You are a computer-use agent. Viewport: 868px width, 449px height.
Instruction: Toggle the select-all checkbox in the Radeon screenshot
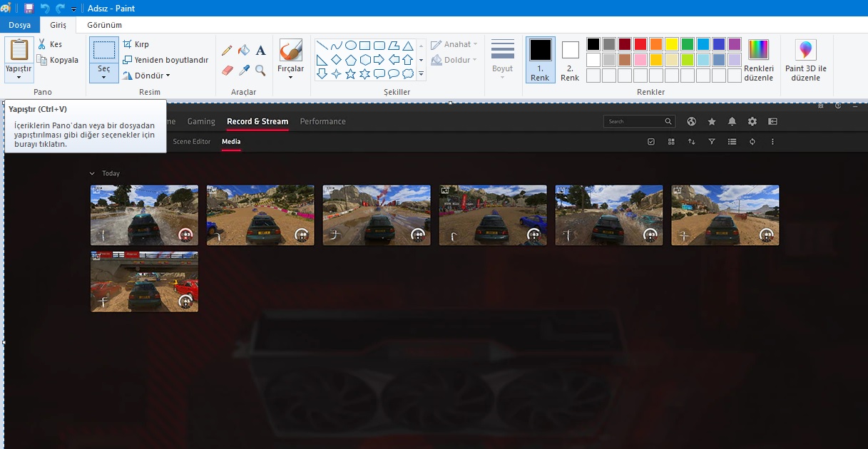click(651, 142)
